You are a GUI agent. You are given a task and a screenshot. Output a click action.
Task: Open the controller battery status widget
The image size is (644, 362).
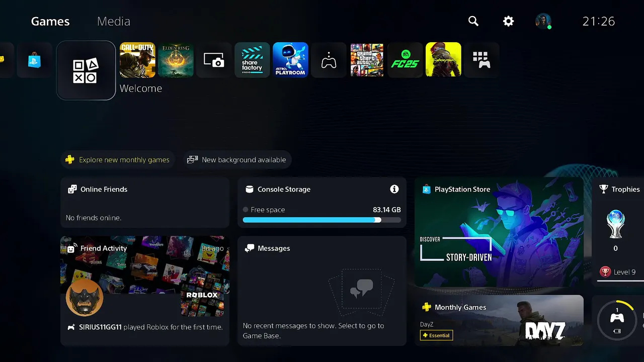tap(617, 320)
